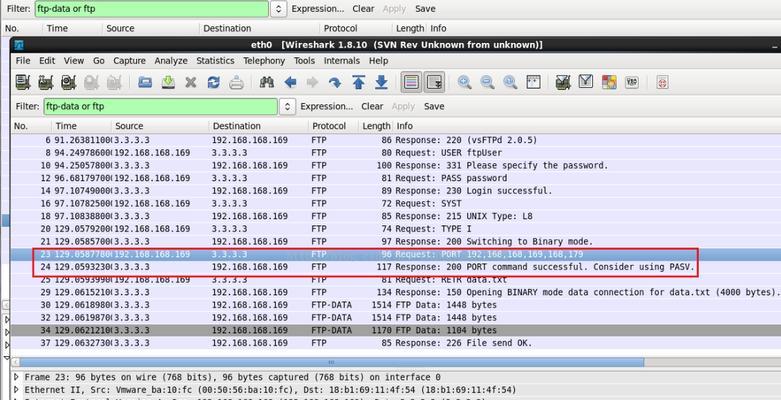Click Clear in the background window
This screenshot has width=781, height=400.
click(363, 9)
